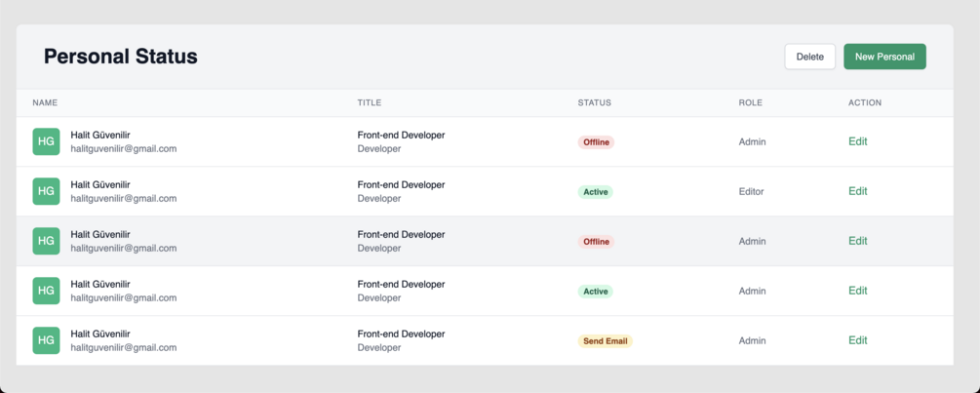
Task: Click the Active badge in the second row
Action: 595,192
